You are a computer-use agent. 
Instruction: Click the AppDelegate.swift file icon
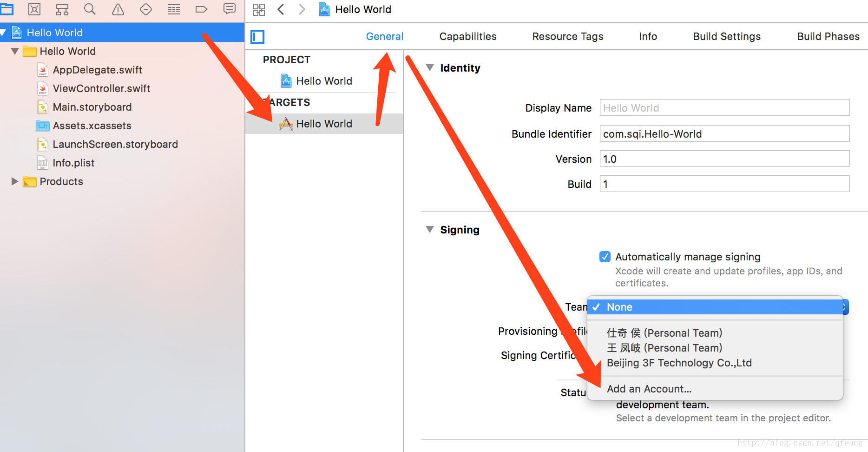point(43,70)
